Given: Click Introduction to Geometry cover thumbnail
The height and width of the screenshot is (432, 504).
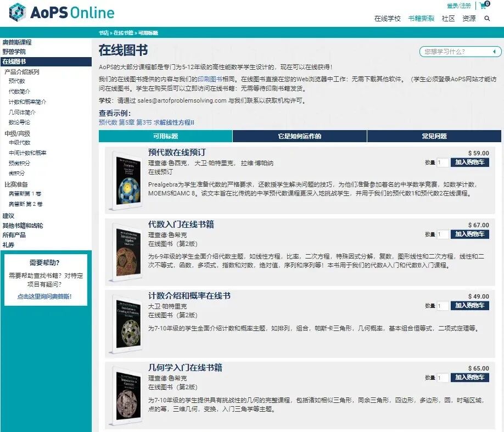Looking at the screenshot, I should tap(126, 396).
